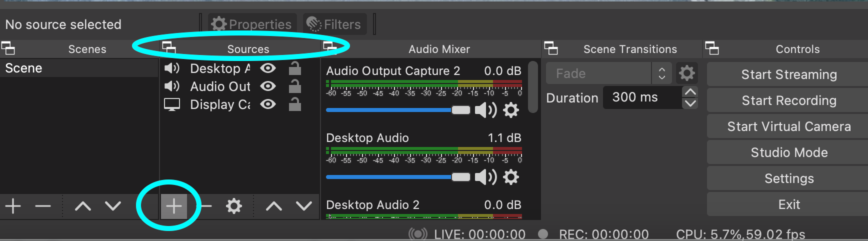The image size is (868, 241).
Task: Click Start Recording
Action: (788, 100)
